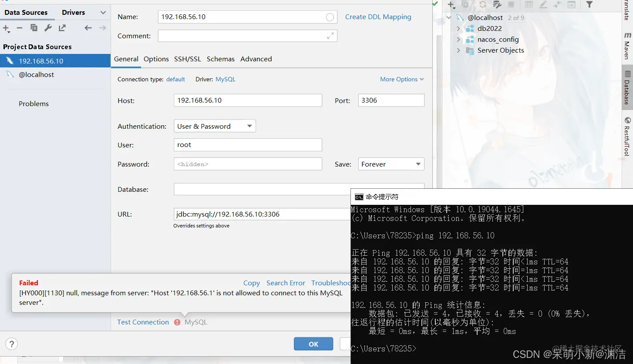Open the database filter funnel icon

[x=589, y=5]
